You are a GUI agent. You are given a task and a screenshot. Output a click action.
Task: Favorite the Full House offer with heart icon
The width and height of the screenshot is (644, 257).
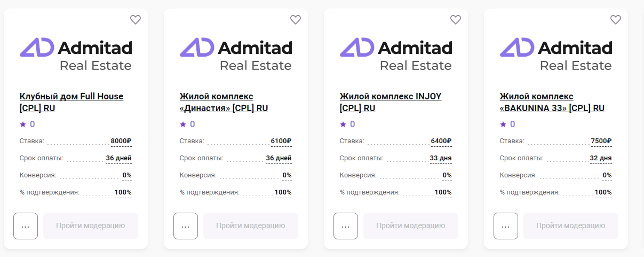136,20
